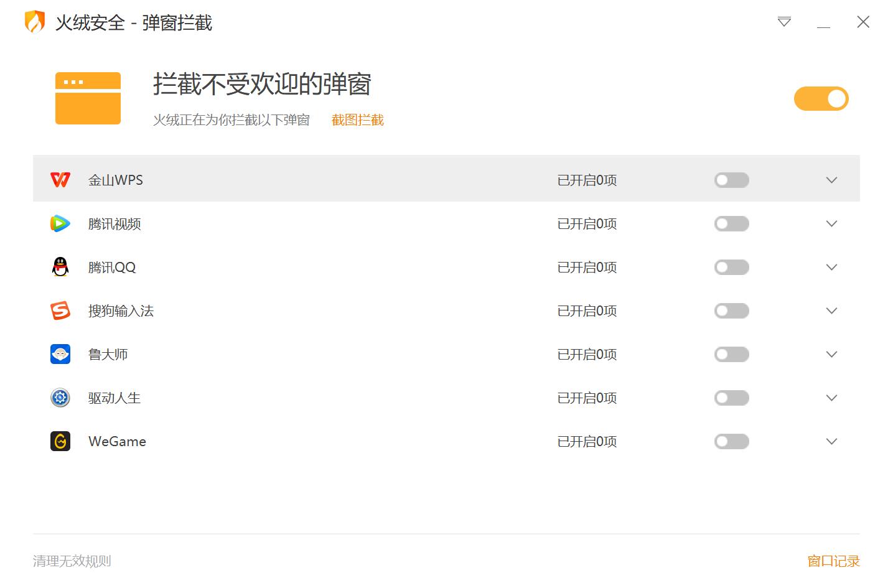Expand the 腾讯视频 rule list
Viewport: 893px width, 588px height.
pyautogui.click(x=831, y=223)
